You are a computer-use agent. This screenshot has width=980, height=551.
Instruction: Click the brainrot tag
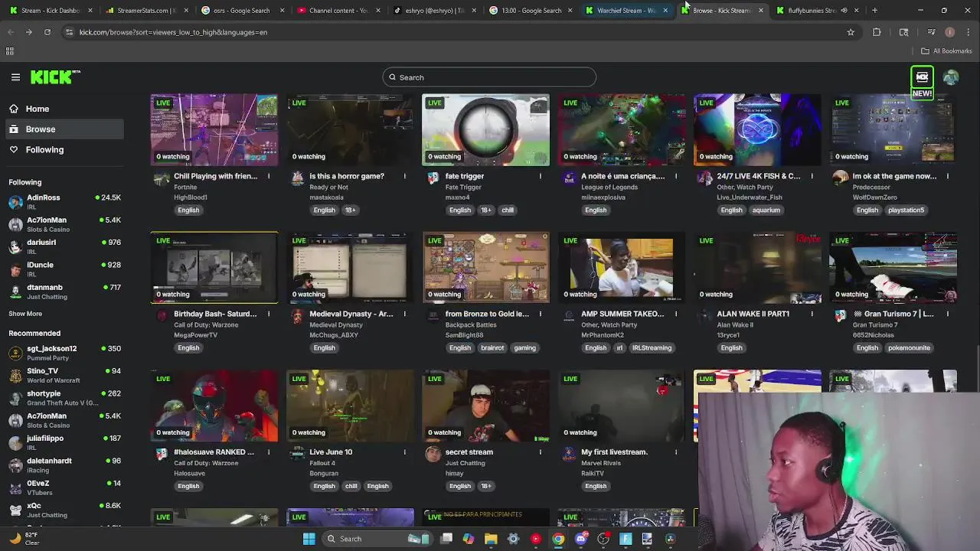click(x=492, y=348)
